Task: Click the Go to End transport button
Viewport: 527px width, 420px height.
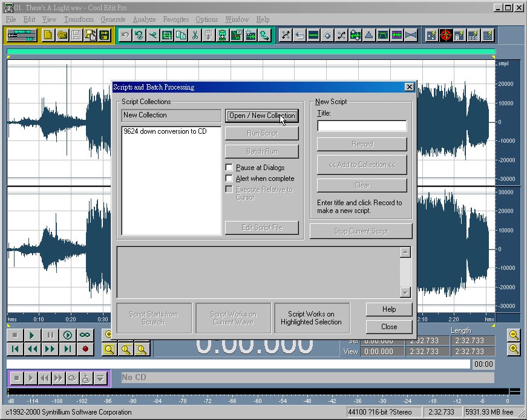Action: click(68, 349)
